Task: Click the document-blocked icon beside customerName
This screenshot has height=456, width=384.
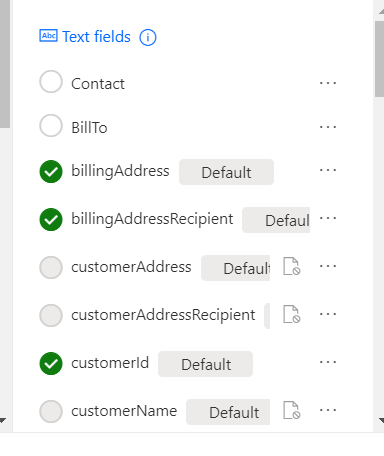Action: click(292, 410)
